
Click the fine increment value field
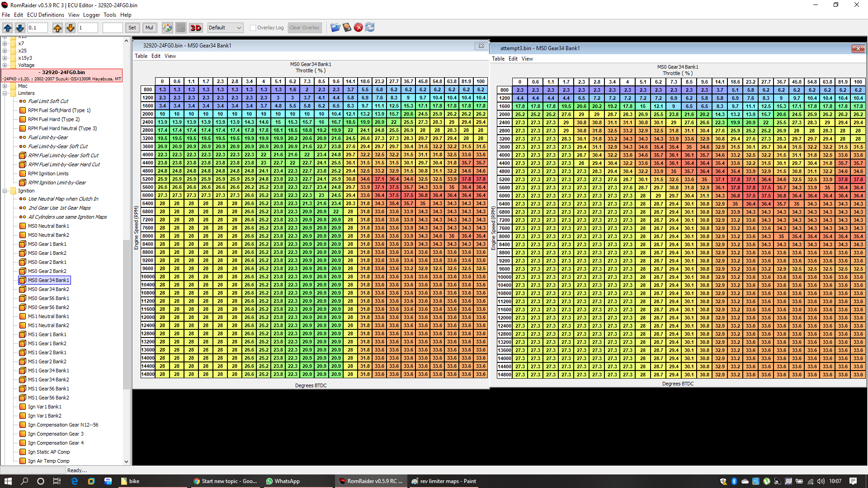[38, 28]
